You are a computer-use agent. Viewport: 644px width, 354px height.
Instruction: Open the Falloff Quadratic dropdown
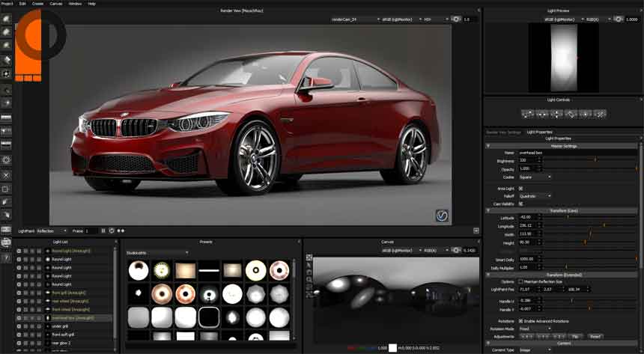pyautogui.click(x=535, y=196)
